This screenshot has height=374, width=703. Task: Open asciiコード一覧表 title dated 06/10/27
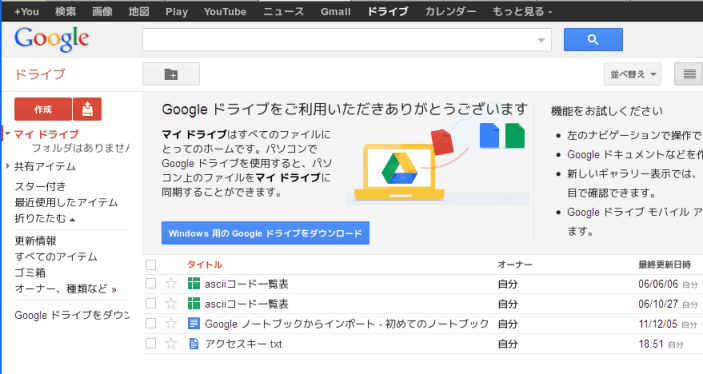[x=247, y=304]
